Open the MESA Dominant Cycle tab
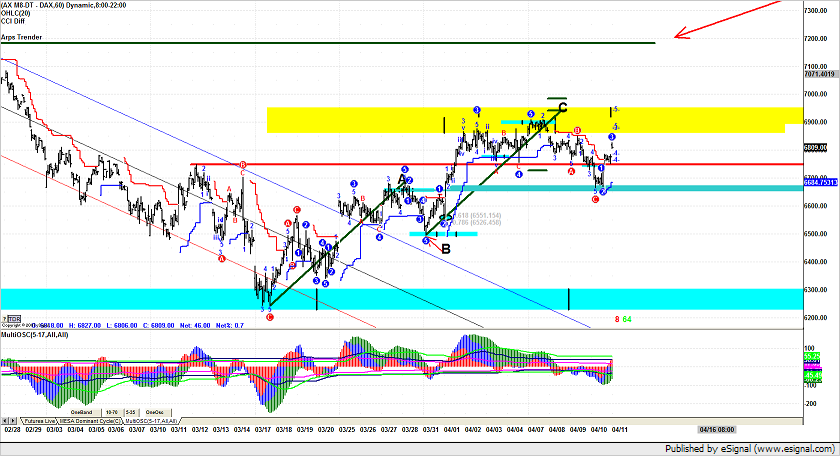Screen dimensions: 840x456 click(x=93, y=421)
